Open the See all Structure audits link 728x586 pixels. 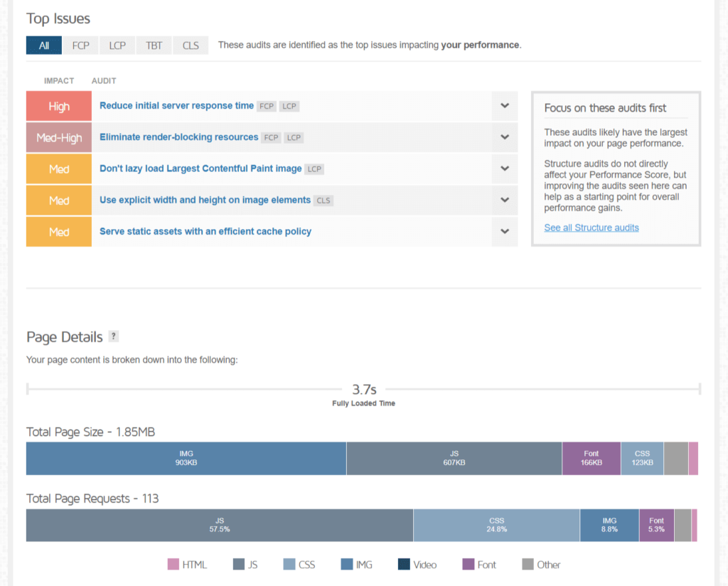pyautogui.click(x=591, y=228)
